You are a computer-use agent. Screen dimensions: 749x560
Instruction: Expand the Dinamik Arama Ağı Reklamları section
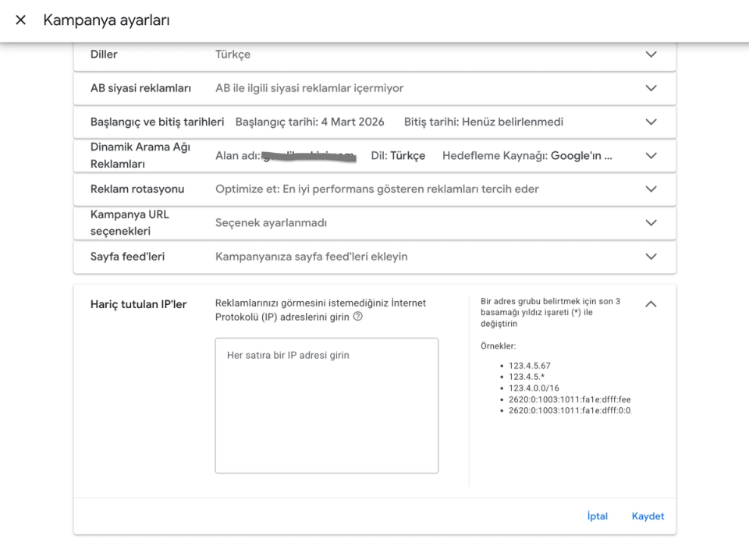pyautogui.click(x=651, y=155)
